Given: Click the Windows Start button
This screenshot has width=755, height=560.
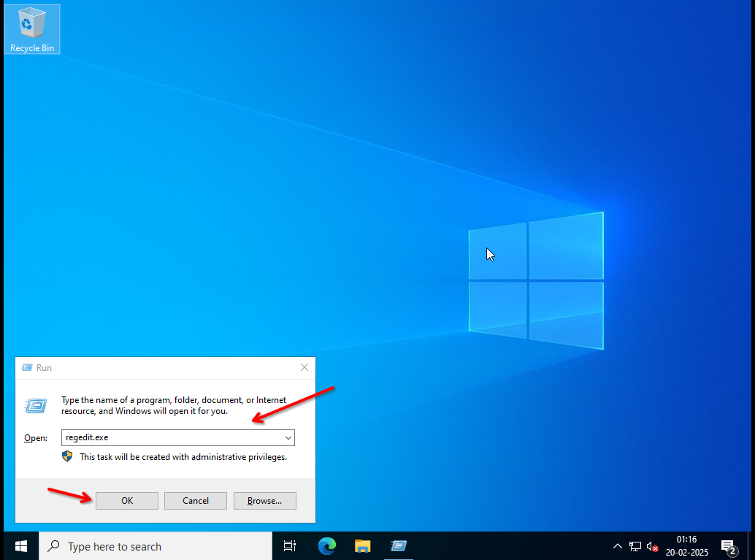Looking at the screenshot, I should coord(20,546).
